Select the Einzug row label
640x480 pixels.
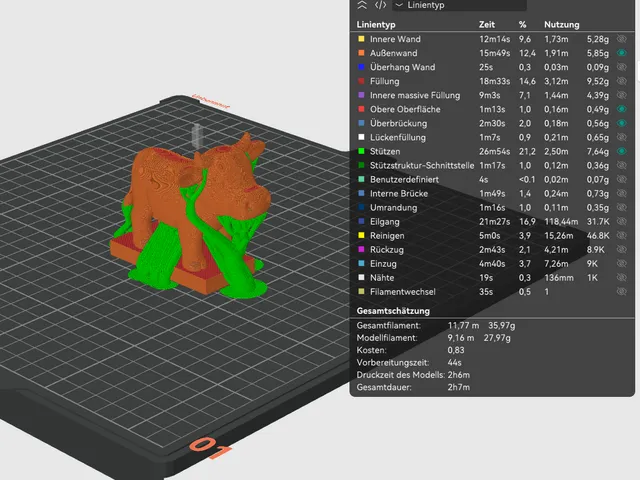tap(383, 264)
